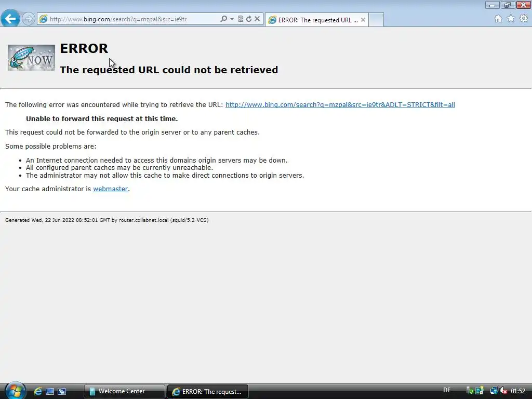Click the Show Desktop quick launch icon
Screen dimensions: 532x399
pos(50,391)
